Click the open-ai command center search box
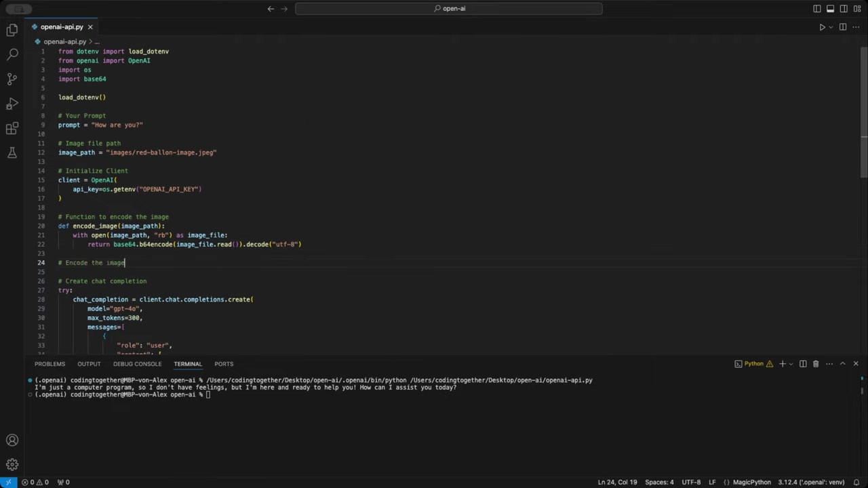868x488 pixels. 449,9
